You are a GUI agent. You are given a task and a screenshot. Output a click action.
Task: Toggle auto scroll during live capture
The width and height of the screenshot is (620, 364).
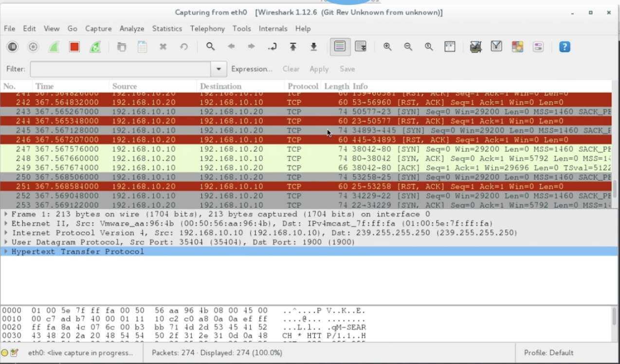pos(361,47)
